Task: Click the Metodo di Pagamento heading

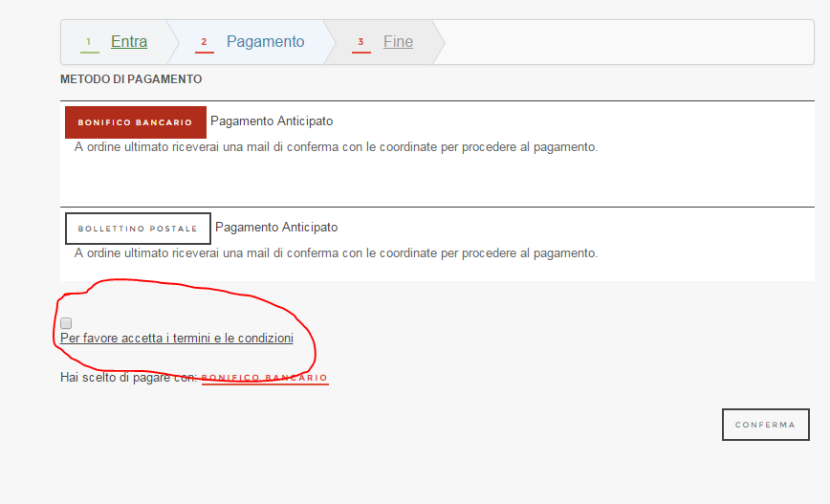Action: click(131, 79)
